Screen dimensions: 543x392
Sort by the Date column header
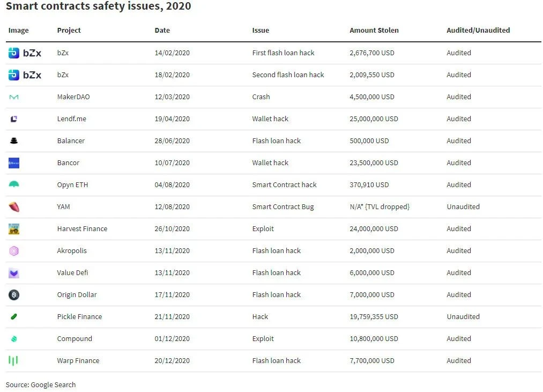coord(162,31)
